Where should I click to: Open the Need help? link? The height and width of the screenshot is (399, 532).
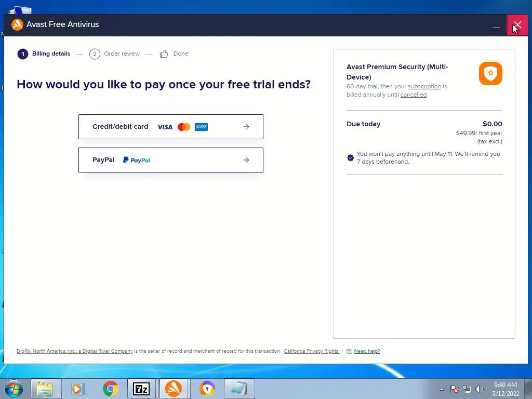coord(367,351)
